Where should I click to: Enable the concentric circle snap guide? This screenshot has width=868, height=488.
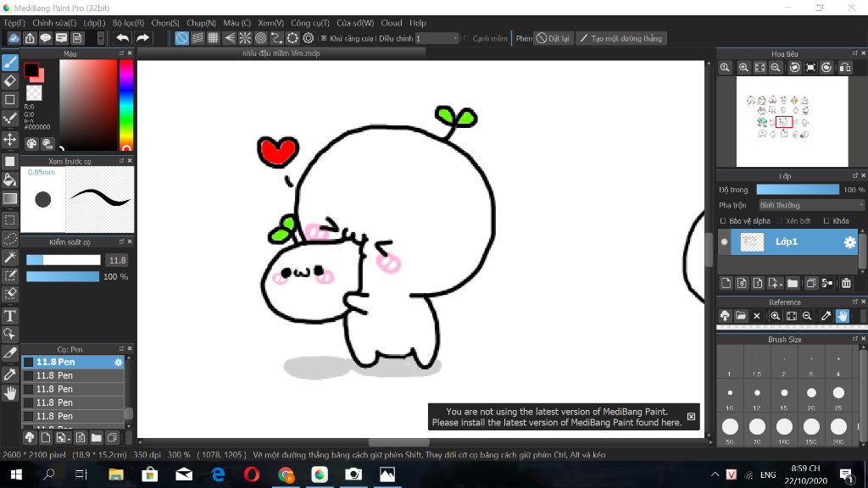pos(261,38)
